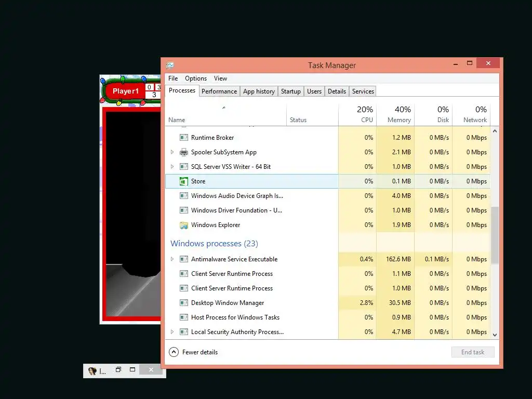The height and width of the screenshot is (399, 532).
Task: Switch to the Details tab
Action: pos(337,91)
